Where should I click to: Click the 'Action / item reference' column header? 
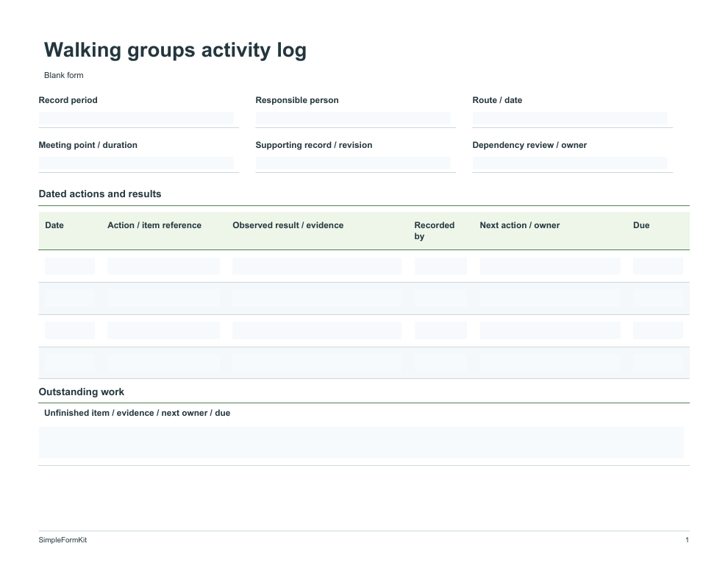(154, 225)
